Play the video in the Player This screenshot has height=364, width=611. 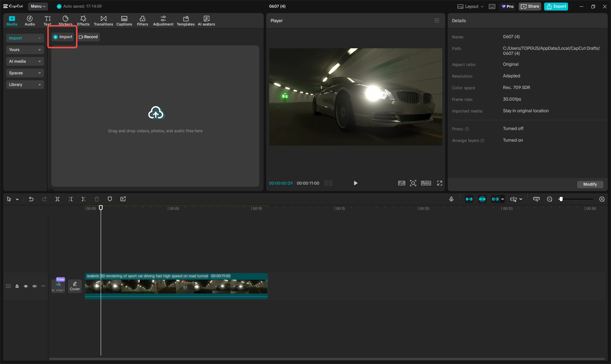[355, 183]
